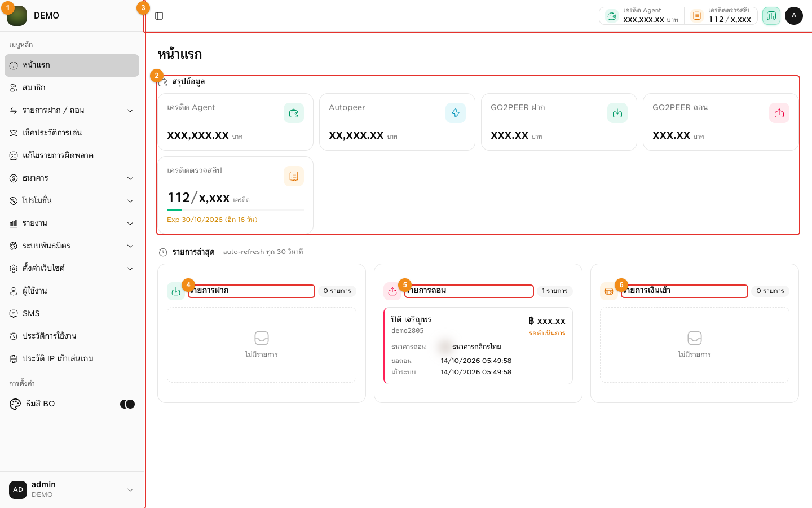Expand the รายงาน sidebar menu
Screen dimensions: 812x508
pyautogui.click(x=72, y=224)
